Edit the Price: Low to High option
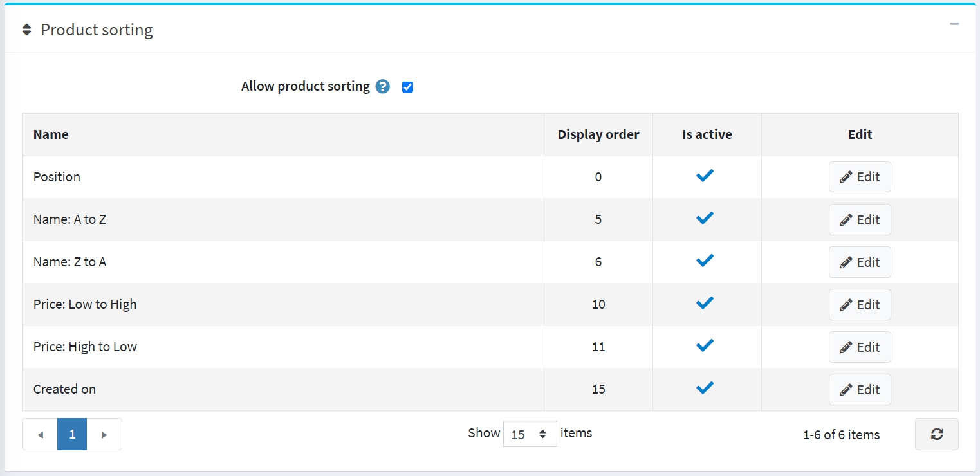The height and width of the screenshot is (476, 980). tap(859, 304)
